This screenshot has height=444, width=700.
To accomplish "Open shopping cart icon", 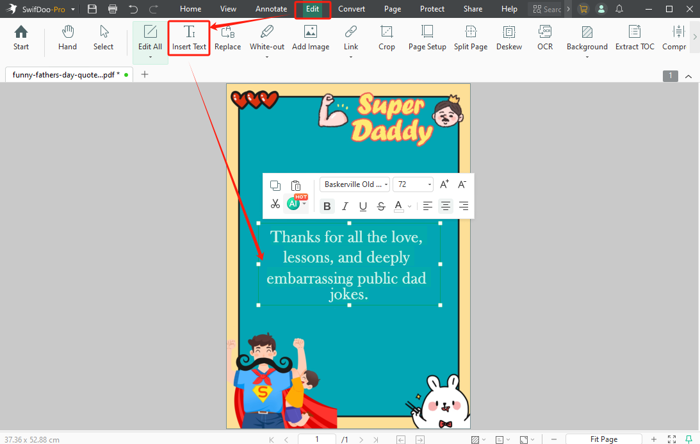I will 583,9.
